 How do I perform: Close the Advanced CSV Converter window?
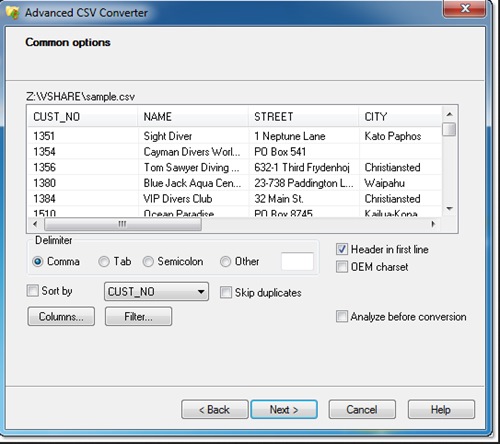pyautogui.click(x=464, y=8)
